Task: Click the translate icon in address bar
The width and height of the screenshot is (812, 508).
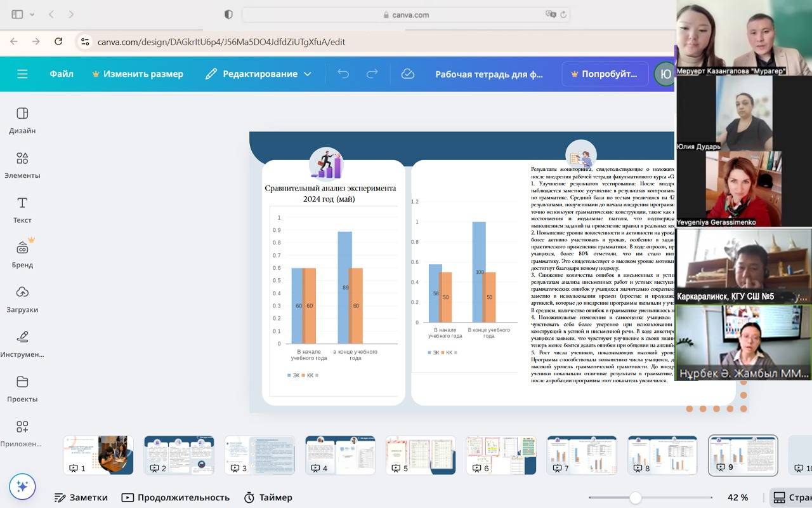Action: pyautogui.click(x=551, y=14)
